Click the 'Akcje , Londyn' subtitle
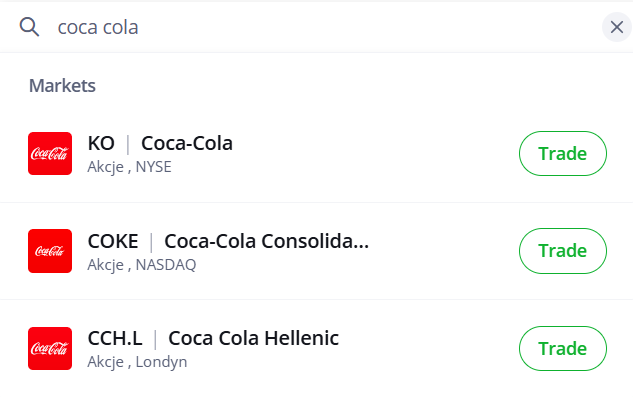 coord(137,362)
